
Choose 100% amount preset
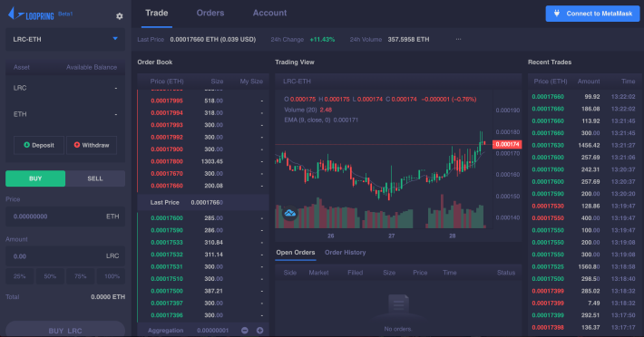(x=112, y=276)
